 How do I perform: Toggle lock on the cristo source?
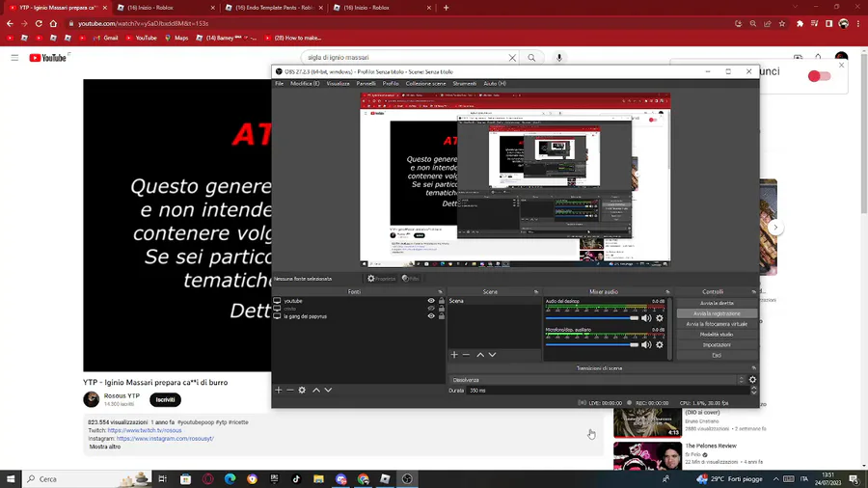[x=441, y=309]
